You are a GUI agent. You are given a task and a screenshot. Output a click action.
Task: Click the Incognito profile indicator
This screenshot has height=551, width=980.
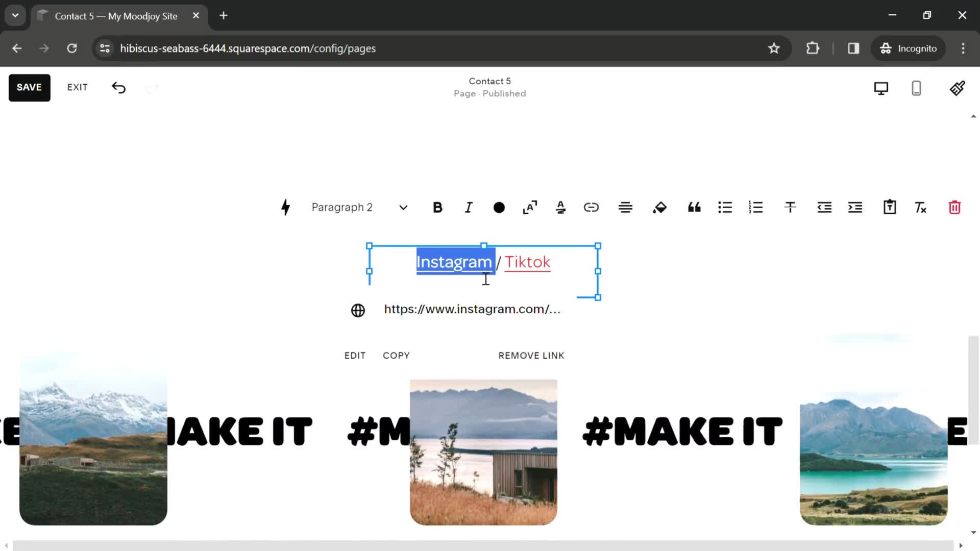[909, 48]
